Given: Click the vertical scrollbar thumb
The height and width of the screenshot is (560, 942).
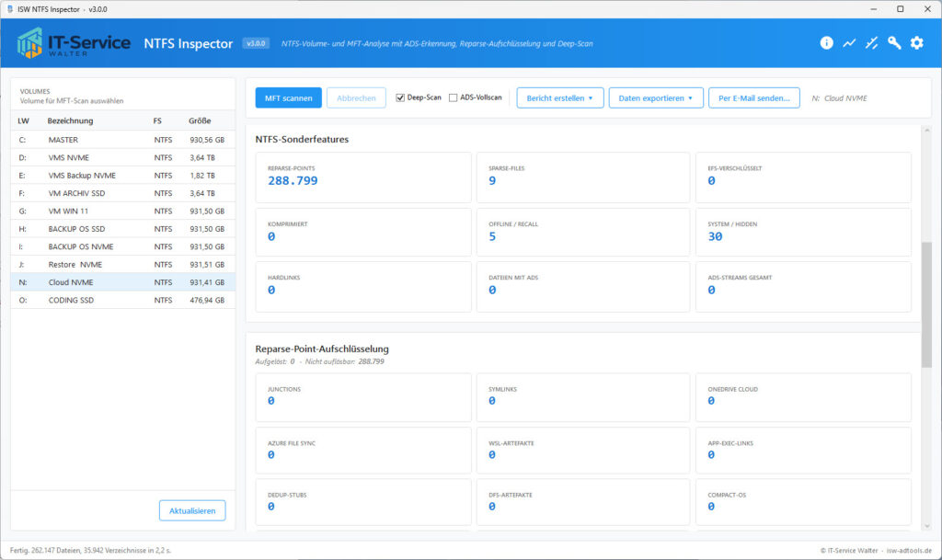Looking at the screenshot, I should 926,304.
